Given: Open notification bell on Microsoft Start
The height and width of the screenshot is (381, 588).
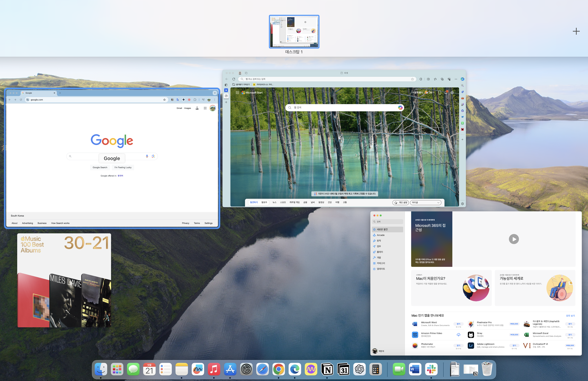Looking at the screenshot, I should (x=446, y=93).
